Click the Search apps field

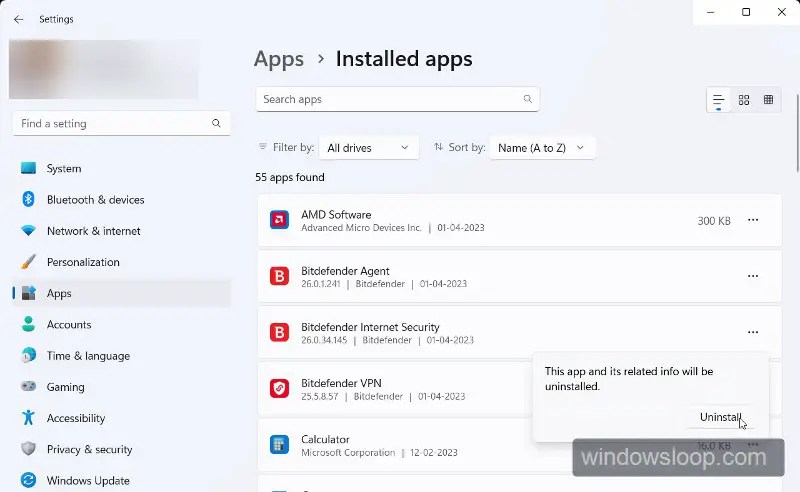click(397, 99)
